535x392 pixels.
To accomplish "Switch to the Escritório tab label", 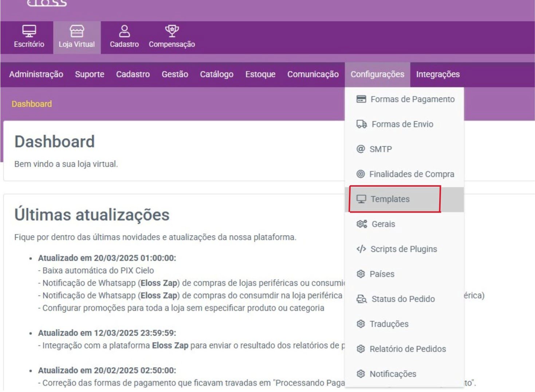I will 29,44.
